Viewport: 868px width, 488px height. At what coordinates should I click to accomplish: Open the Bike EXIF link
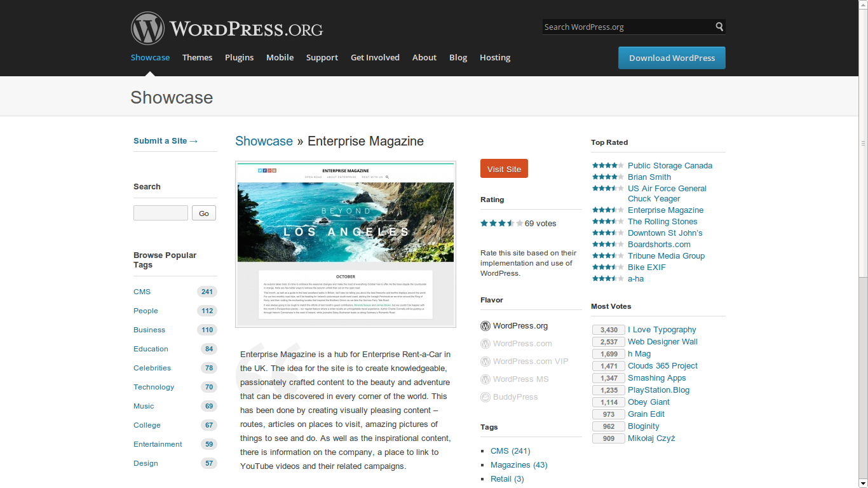[x=647, y=268]
